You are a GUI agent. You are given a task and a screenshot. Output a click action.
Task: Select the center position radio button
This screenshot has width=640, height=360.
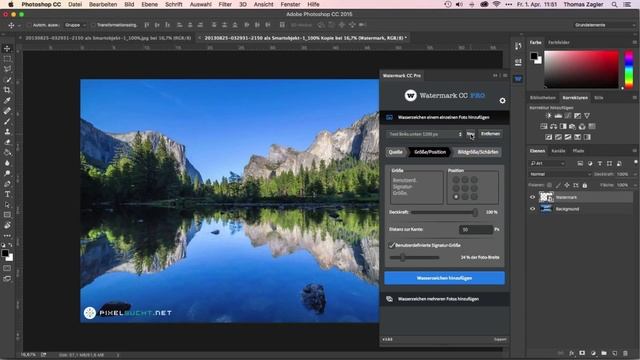[465, 188]
